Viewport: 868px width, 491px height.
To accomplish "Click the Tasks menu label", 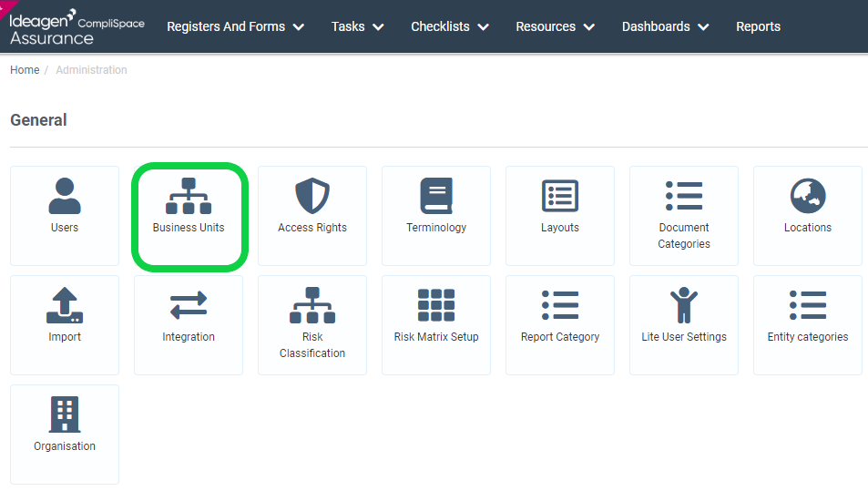I will [x=348, y=26].
